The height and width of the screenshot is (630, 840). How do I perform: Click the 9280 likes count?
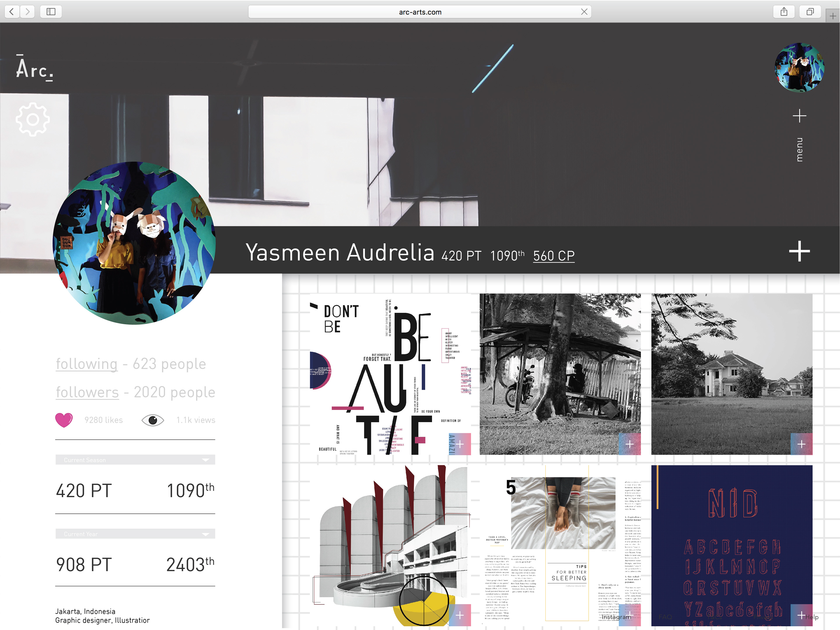coord(104,420)
